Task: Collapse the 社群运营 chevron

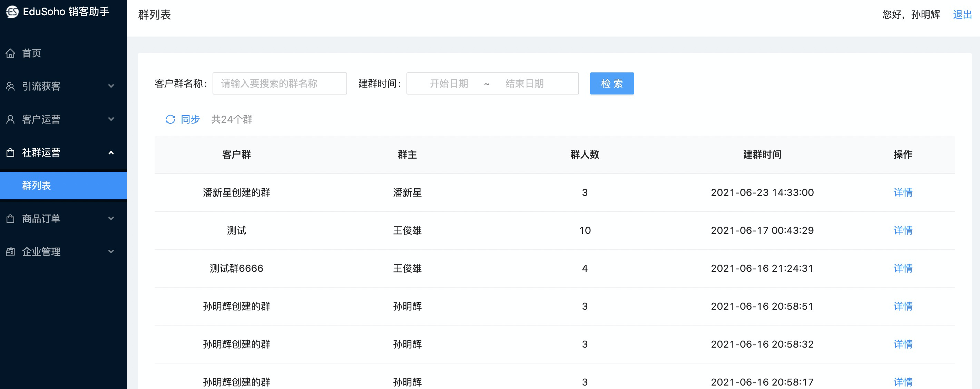Action: 111,152
